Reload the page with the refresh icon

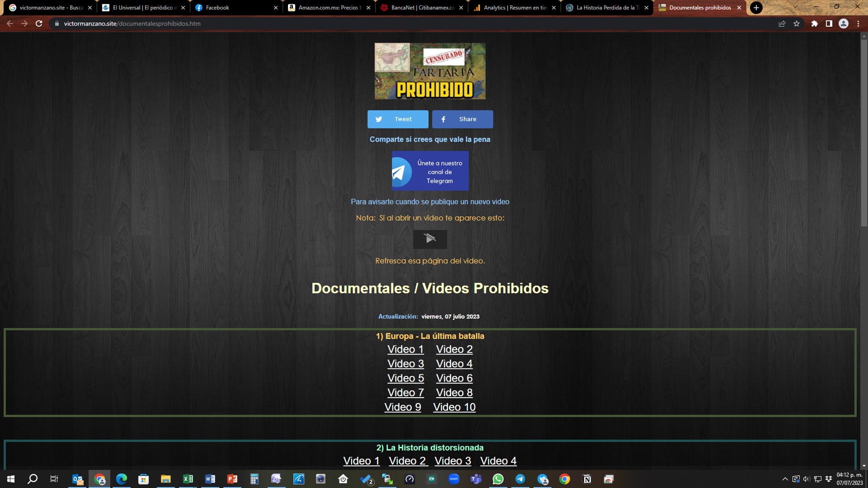click(39, 23)
